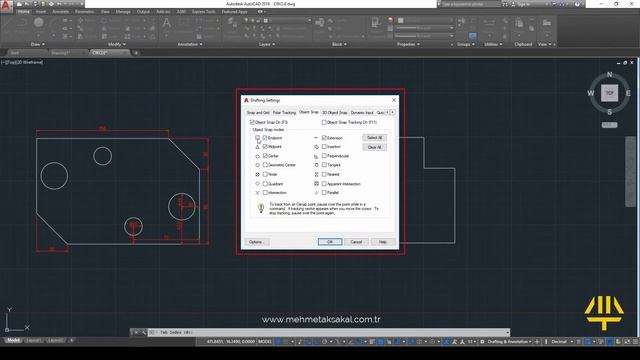Select the Circle tool in Draw panel

tap(39, 22)
